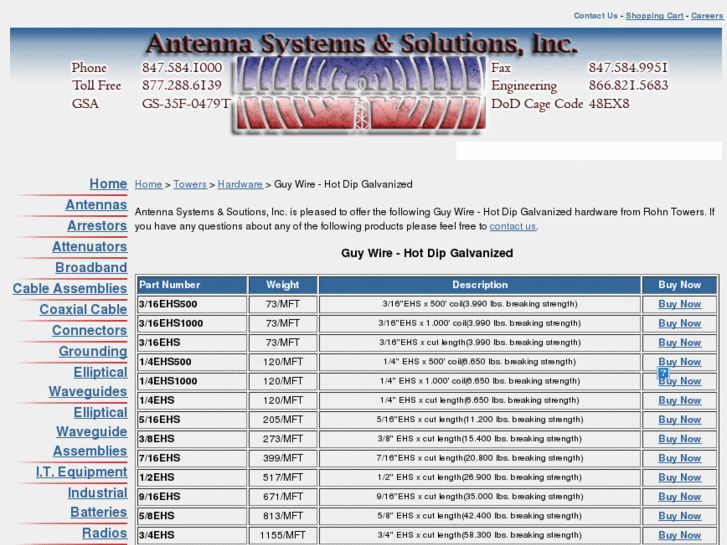
Task: Open the Cable Assemblies sidebar category
Action: [x=70, y=288]
